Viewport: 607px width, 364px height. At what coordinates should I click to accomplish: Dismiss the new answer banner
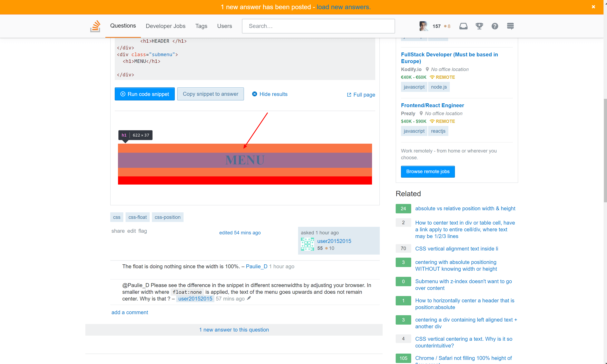click(x=594, y=7)
